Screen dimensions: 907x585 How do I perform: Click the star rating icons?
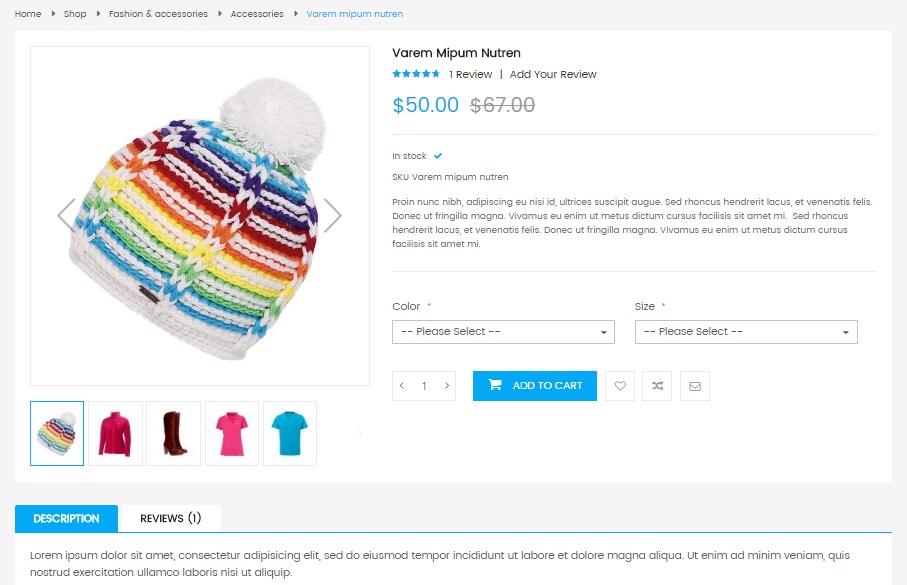pyautogui.click(x=416, y=74)
